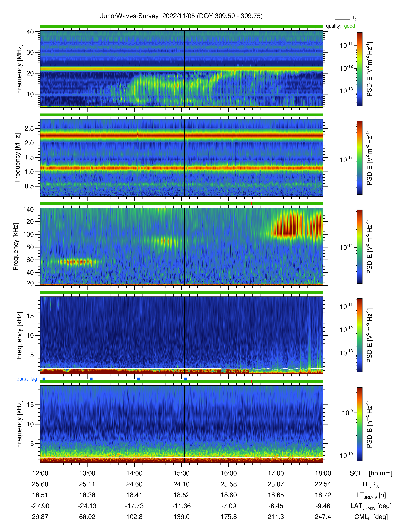Click the 12:00 time label

tap(40, 473)
